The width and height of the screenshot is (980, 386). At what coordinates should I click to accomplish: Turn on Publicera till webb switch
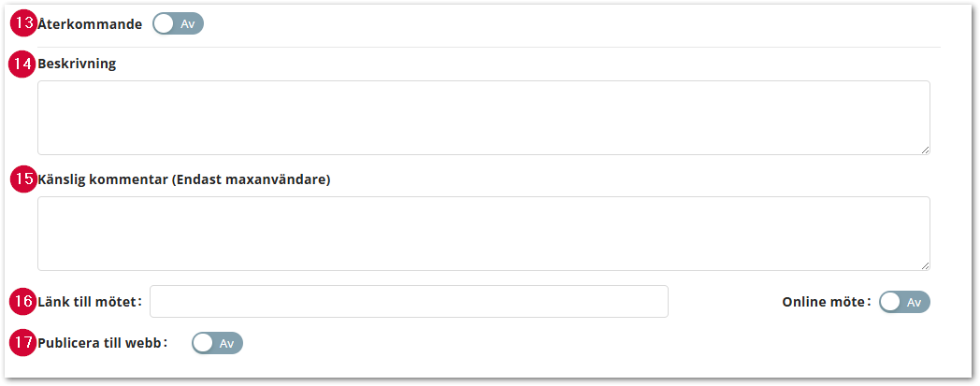[217, 343]
